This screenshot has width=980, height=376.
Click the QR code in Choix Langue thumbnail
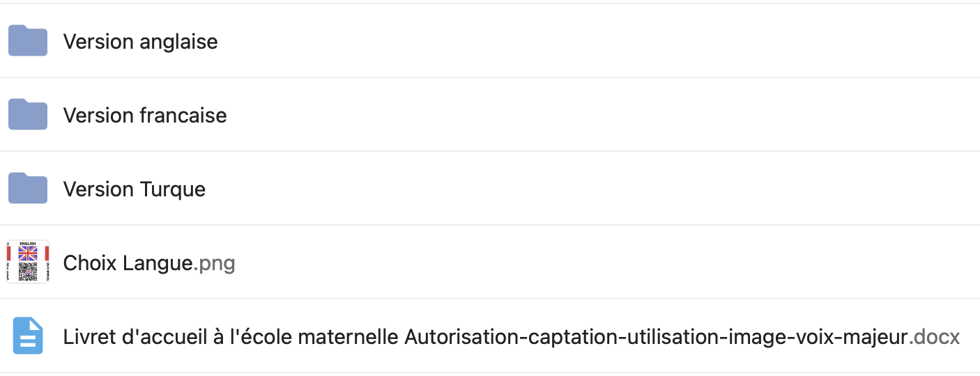coord(28,271)
